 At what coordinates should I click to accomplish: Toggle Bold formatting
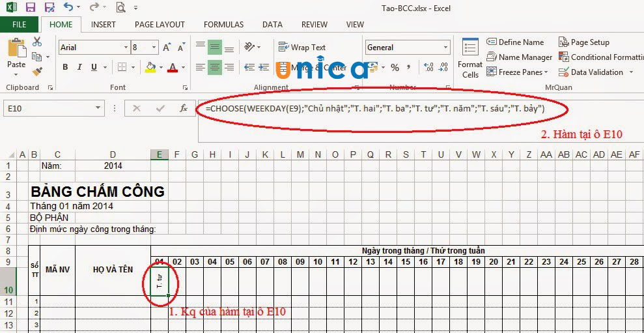[65, 67]
